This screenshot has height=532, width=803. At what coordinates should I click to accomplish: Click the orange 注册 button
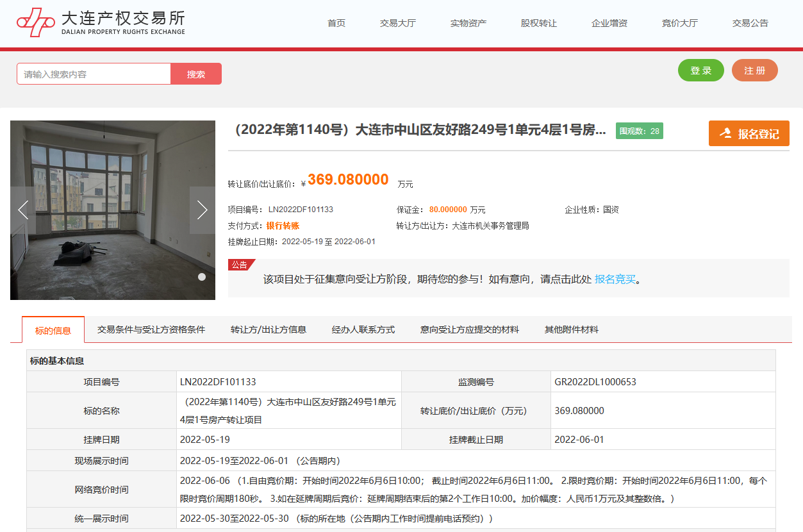pyautogui.click(x=754, y=71)
